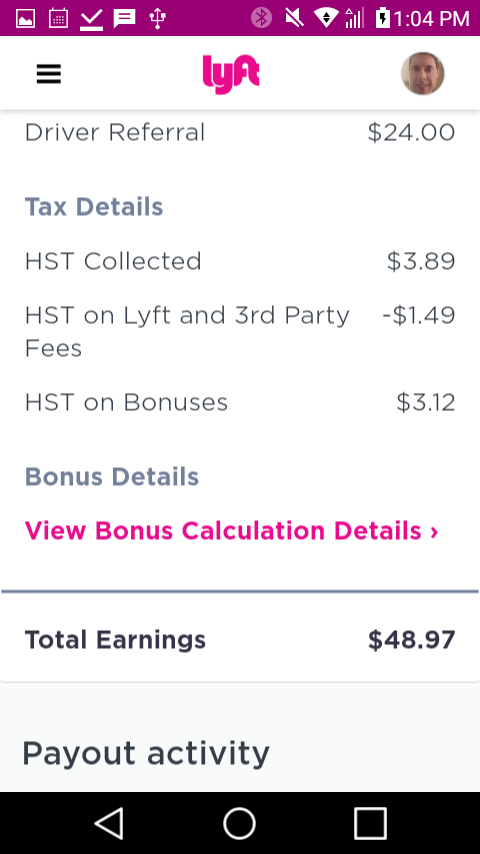This screenshot has width=480, height=854.
Task: Open the hamburger menu
Action: [x=48, y=74]
